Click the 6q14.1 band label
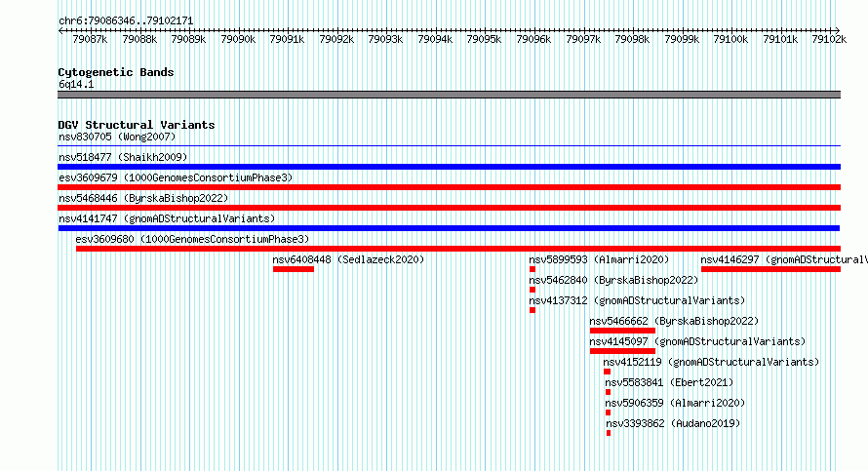This screenshot has height=471, width=868. [x=76, y=84]
